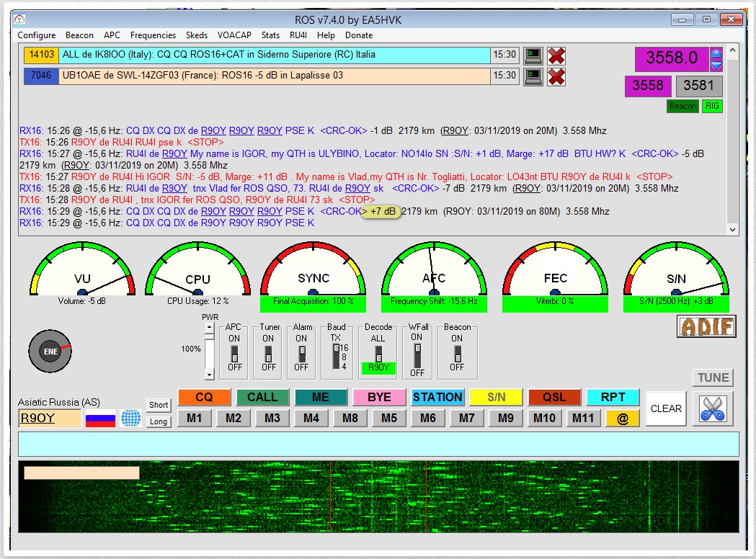
Task: Toggle the Beacon on/off switch
Action: [457, 353]
